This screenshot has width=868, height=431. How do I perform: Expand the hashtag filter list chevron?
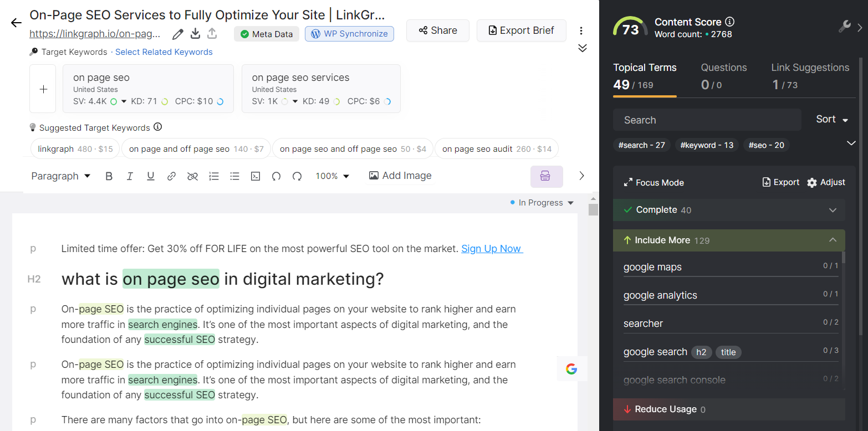pos(851,143)
